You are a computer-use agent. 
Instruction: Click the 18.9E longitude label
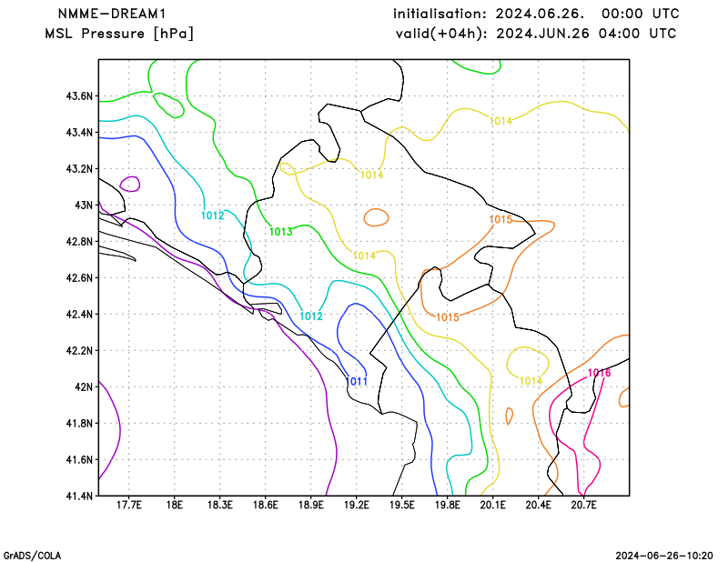click(310, 505)
